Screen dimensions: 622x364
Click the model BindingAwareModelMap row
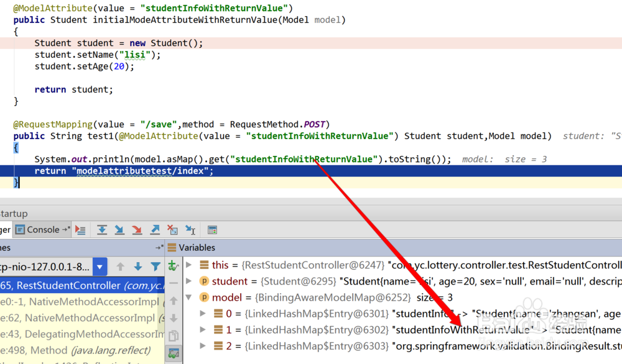coord(402,298)
